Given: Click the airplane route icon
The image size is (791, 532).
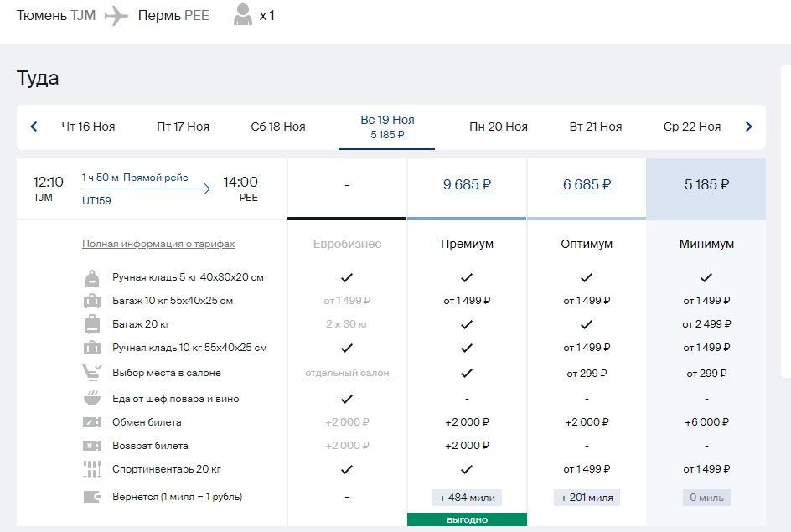Looking at the screenshot, I should 116,16.
